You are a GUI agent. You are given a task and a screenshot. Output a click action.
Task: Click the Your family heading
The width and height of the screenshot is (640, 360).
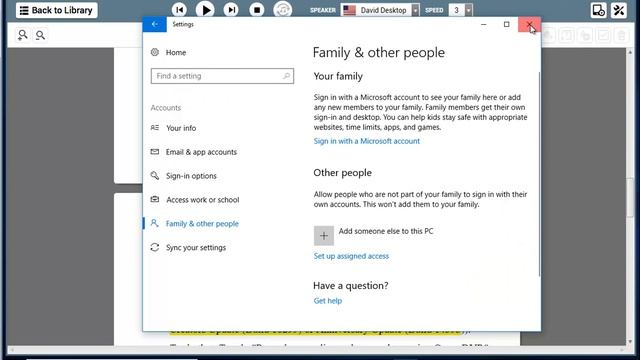pos(338,76)
